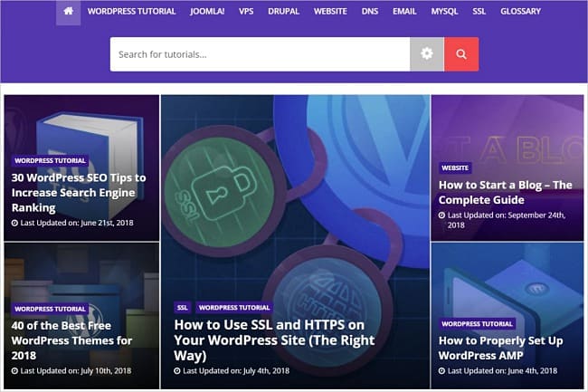The height and width of the screenshot is (392, 588).
Task: Select SSL in the top navigation
Action: click(x=479, y=11)
